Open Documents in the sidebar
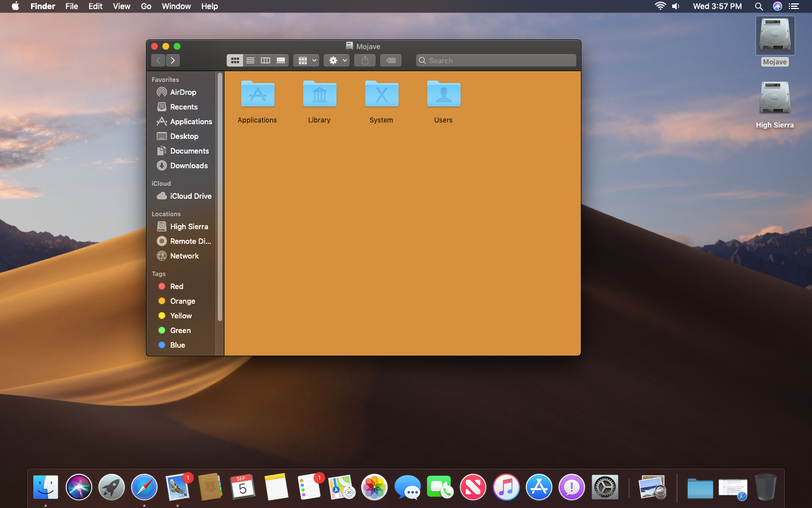 (183, 151)
